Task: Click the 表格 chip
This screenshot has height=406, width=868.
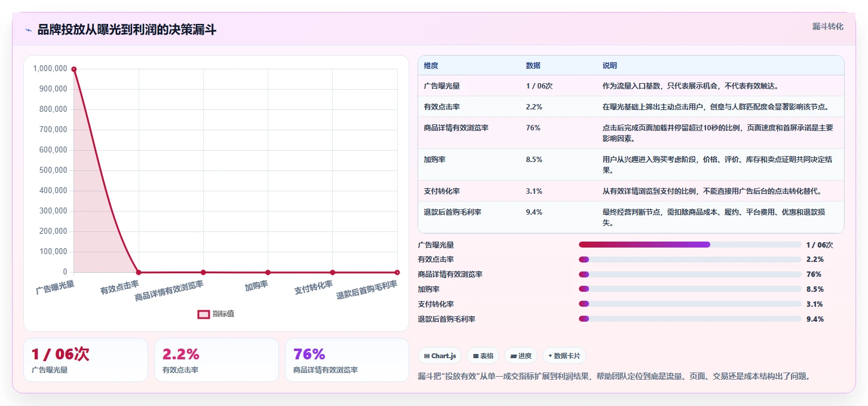Action: [483, 356]
